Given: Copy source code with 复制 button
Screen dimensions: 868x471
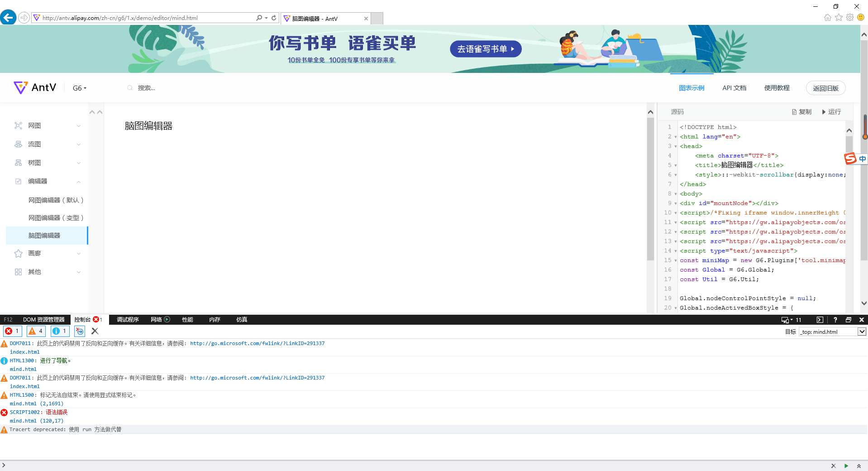Looking at the screenshot, I should (x=801, y=112).
